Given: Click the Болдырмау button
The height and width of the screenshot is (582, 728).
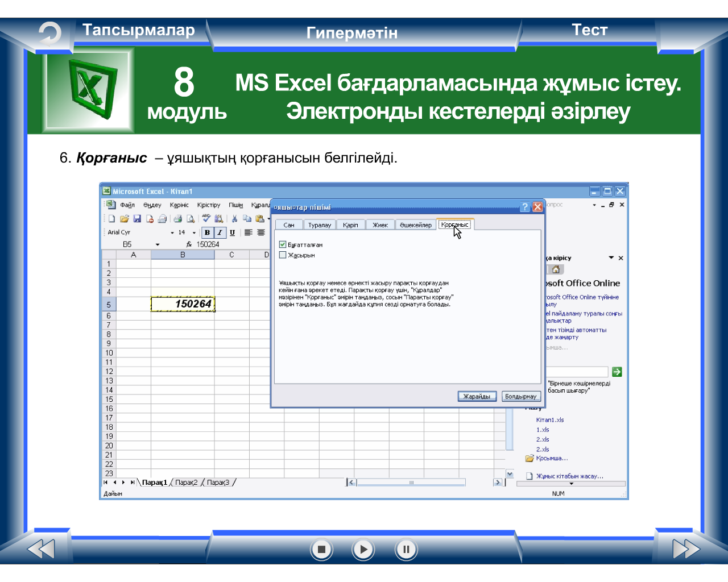Looking at the screenshot, I should tap(520, 396).
